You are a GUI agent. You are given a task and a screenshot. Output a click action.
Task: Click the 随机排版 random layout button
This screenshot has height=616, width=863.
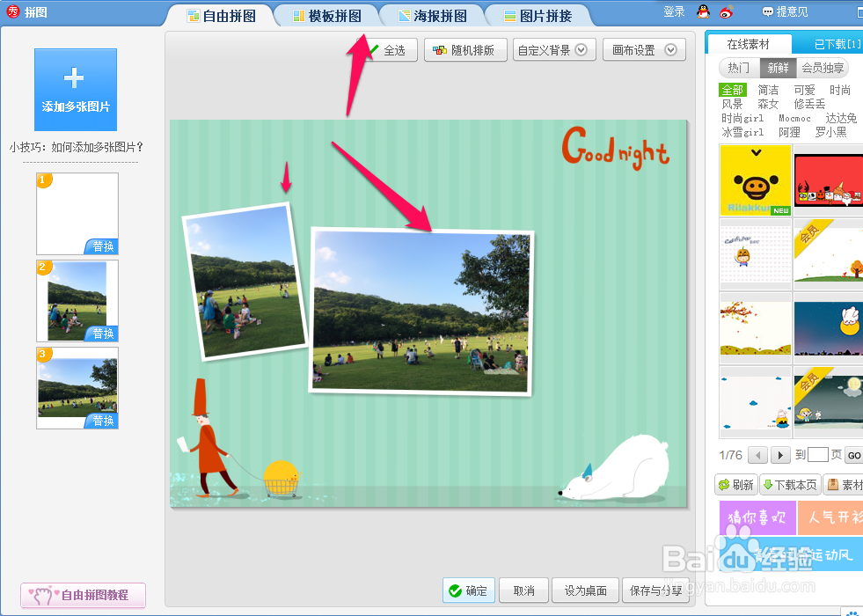465,50
